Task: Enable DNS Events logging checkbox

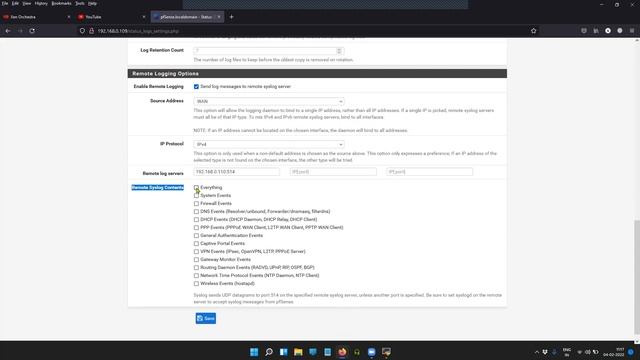Action: click(196, 211)
